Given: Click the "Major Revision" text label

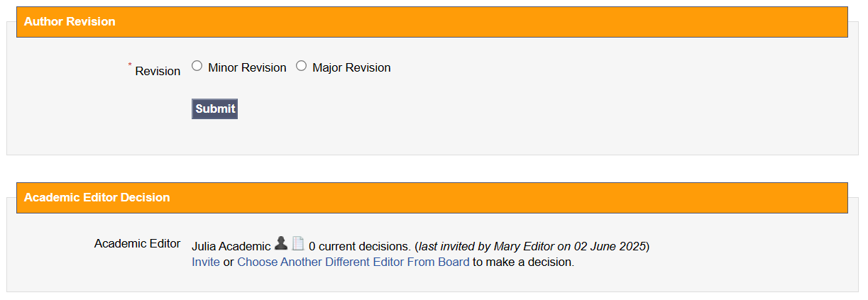Looking at the screenshot, I should coord(351,68).
